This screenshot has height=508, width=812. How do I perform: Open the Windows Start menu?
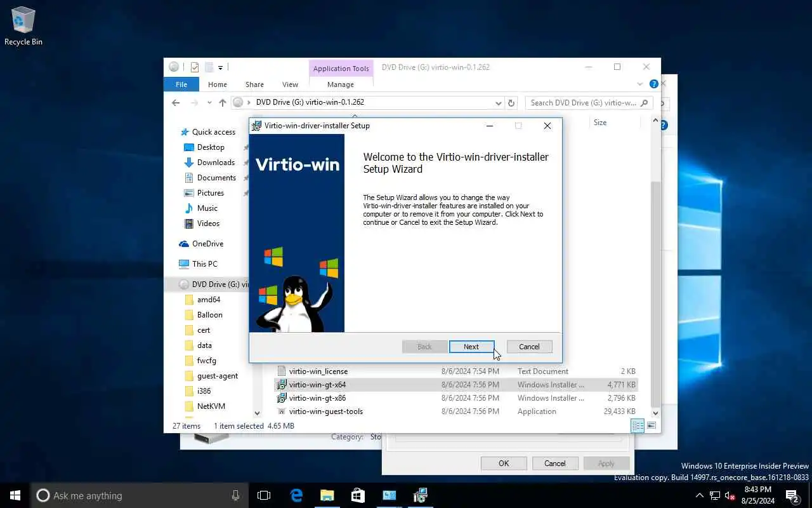point(15,495)
